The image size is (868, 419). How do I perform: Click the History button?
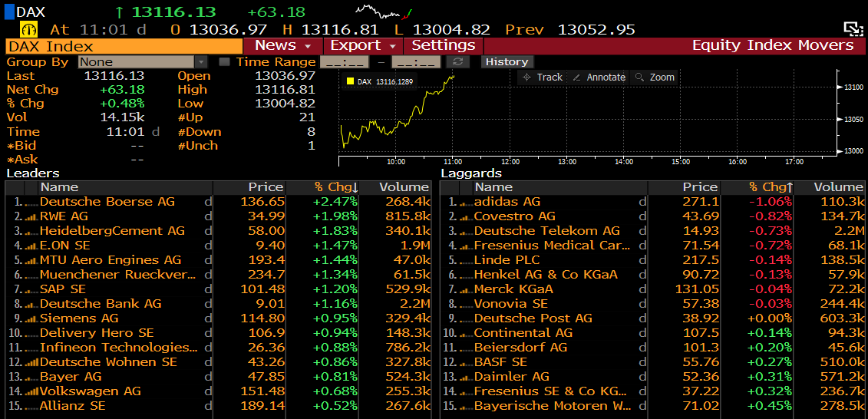507,61
